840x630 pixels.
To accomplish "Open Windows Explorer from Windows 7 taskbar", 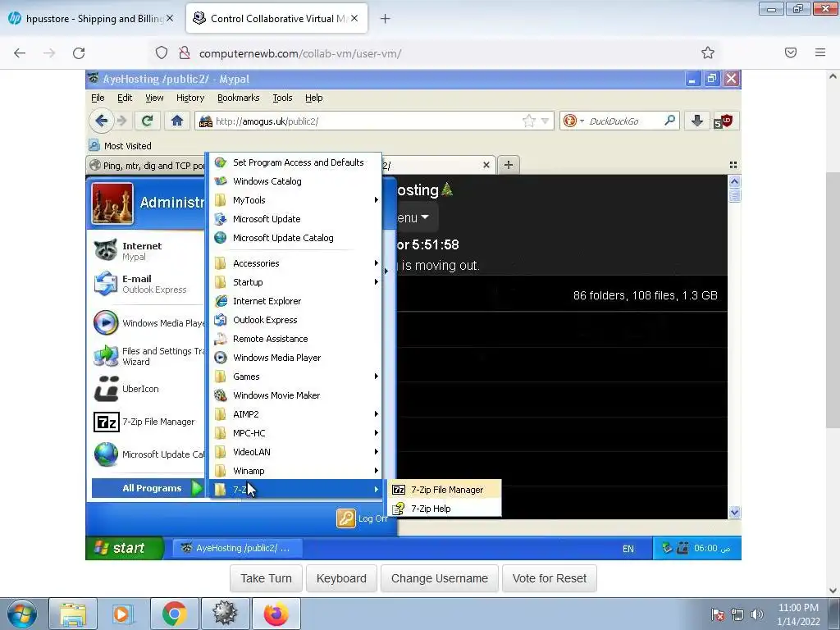I will (x=73, y=614).
